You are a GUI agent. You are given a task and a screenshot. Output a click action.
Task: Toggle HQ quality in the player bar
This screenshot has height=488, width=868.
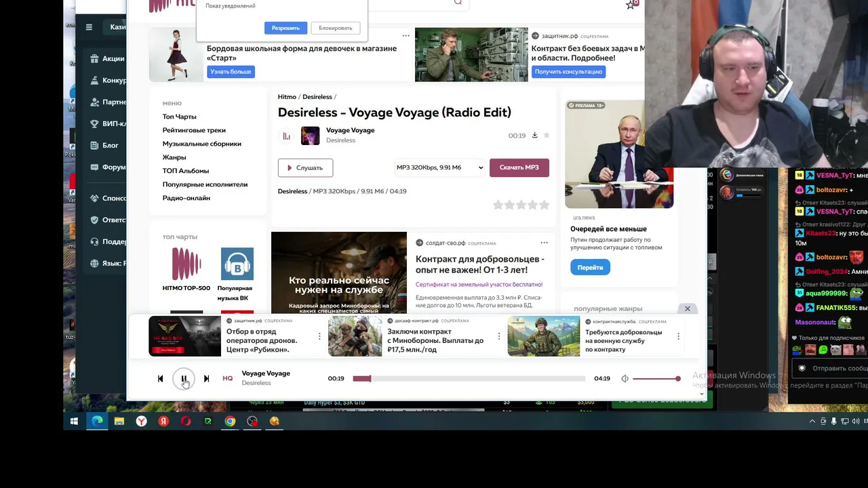[x=228, y=378]
